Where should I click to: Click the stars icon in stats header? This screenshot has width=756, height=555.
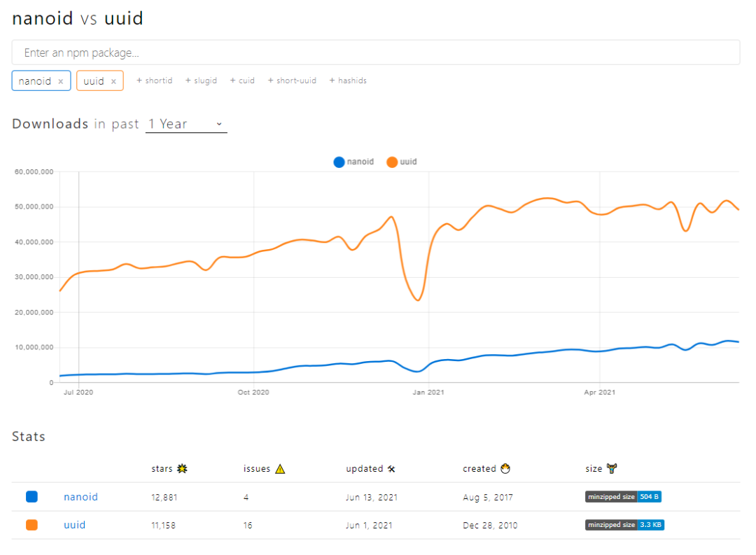click(183, 468)
